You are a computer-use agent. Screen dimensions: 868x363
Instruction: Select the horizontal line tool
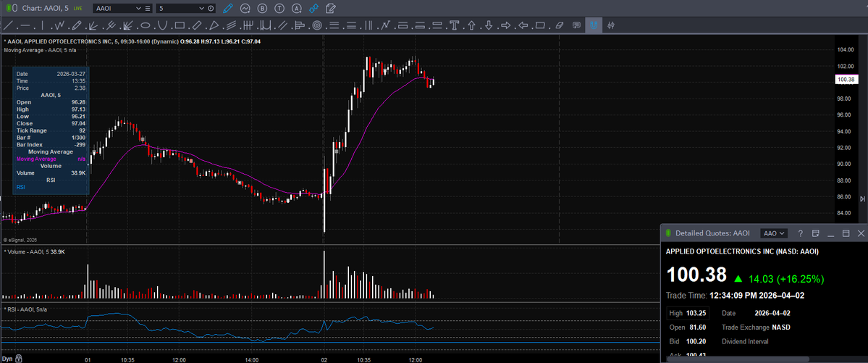pos(25,25)
